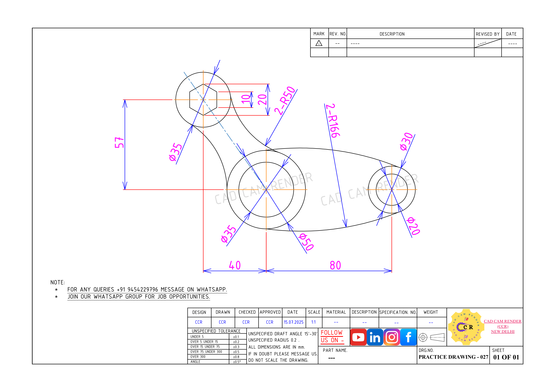The width and height of the screenshot is (555, 392).
Task: Select the UNSPECIFIED DRAFT ANGLE 15'-30' line
Action: [283, 334]
